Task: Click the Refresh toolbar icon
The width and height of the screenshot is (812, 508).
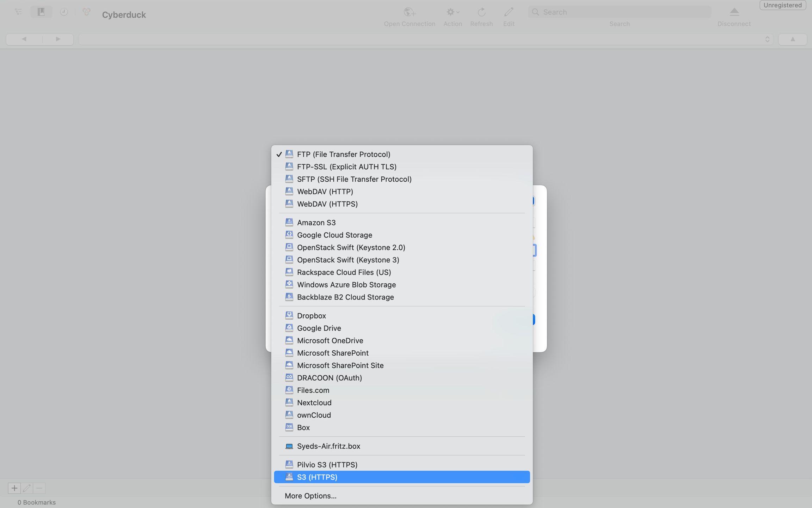Action: 481,12
